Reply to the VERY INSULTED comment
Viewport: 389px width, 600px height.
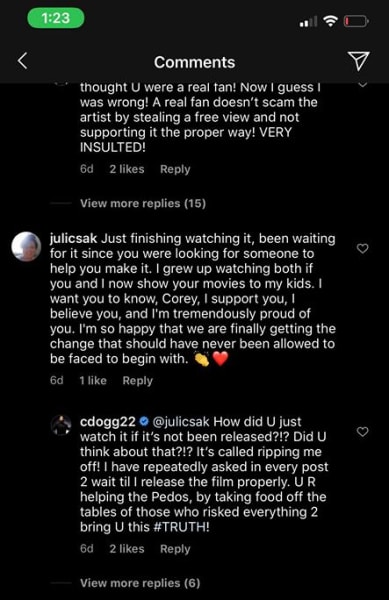tap(175, 169)
